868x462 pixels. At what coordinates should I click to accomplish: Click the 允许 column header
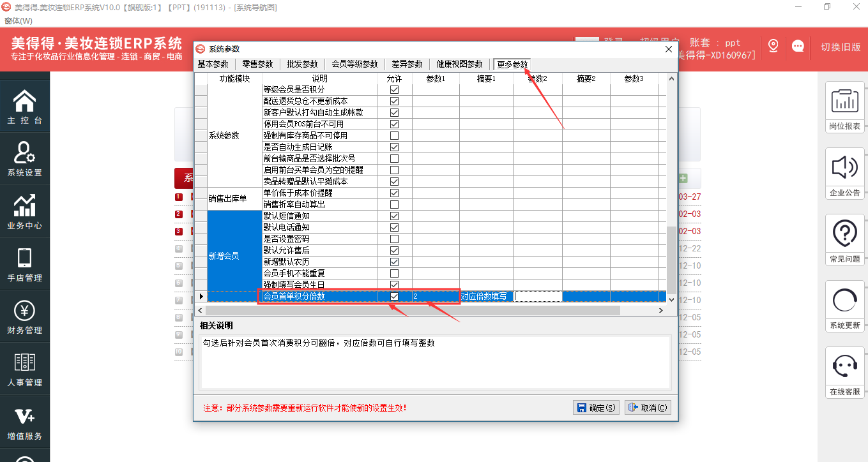tap(394, 78)
